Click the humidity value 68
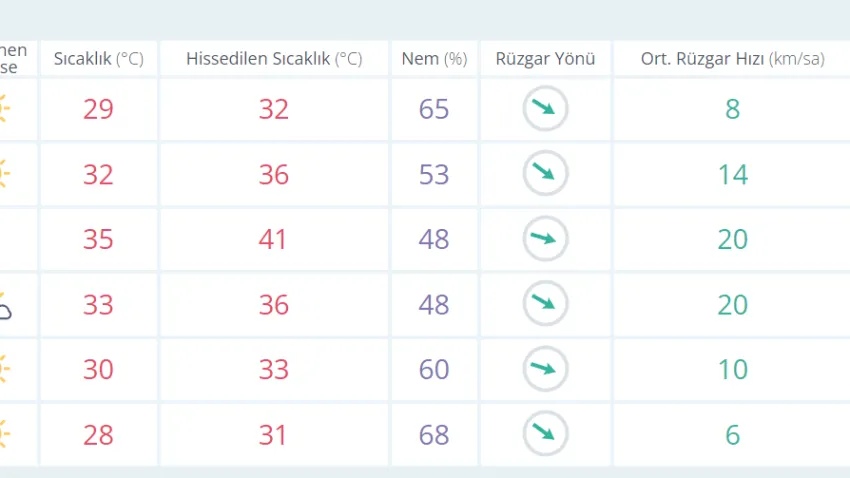This screenshot has width=850, height=478. (x=434, y=435)
